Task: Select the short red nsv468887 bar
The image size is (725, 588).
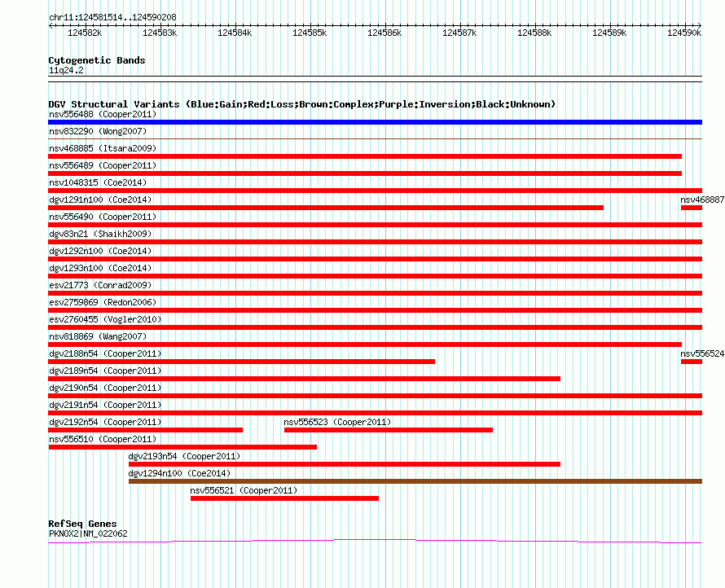Action: tap(692, 208)
